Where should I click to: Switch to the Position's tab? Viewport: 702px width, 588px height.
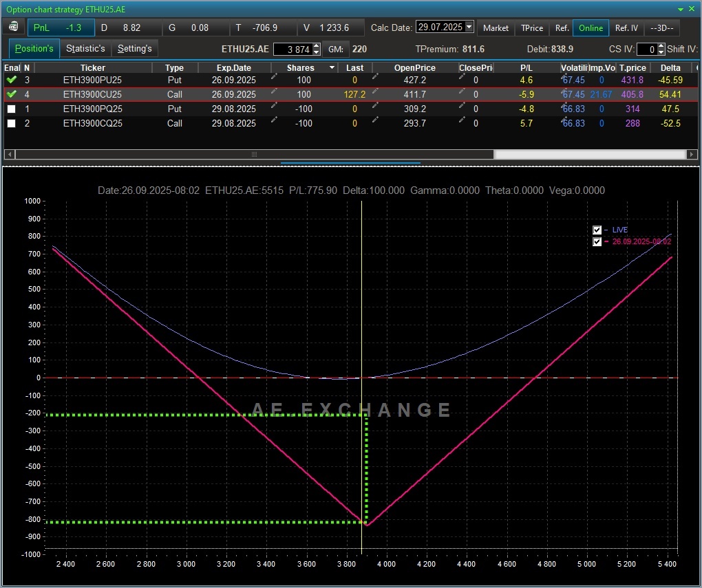pos(34,48)
